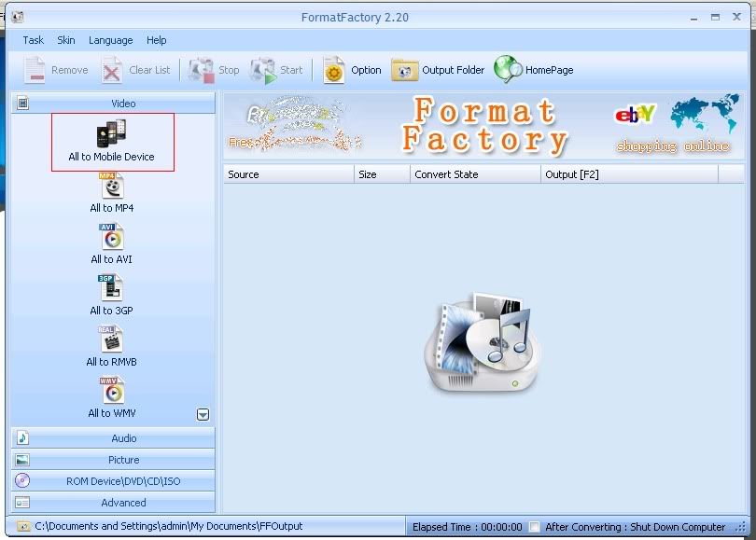Click the All to Mobile Device label
Viewport: 756px width, 540px height.
point(111,157)
